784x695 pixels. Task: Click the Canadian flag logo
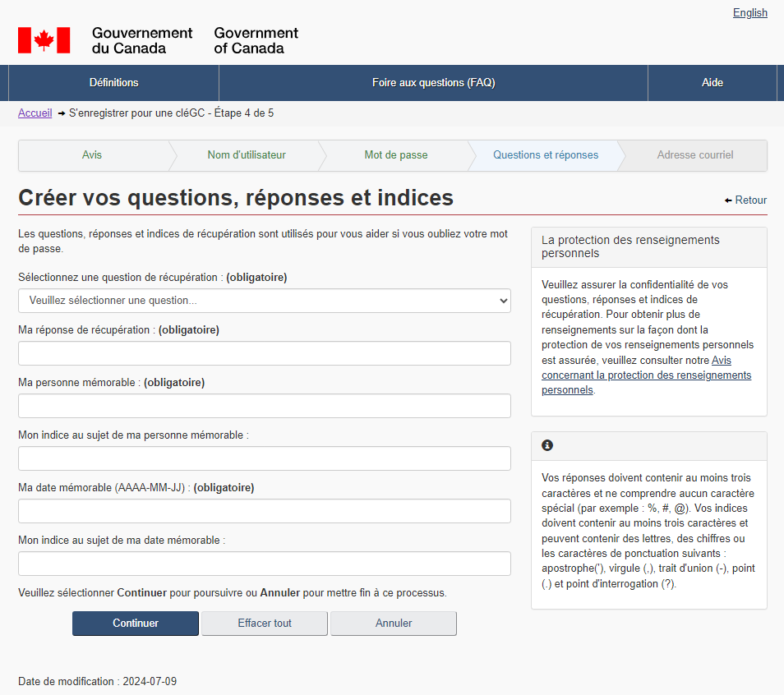coord(44,40)
